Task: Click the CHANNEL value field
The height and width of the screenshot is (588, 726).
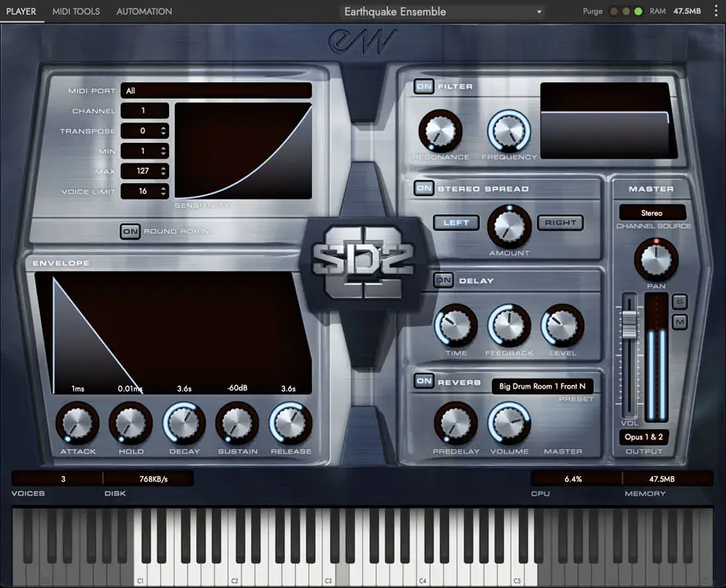Action: (x=145, y=111)
